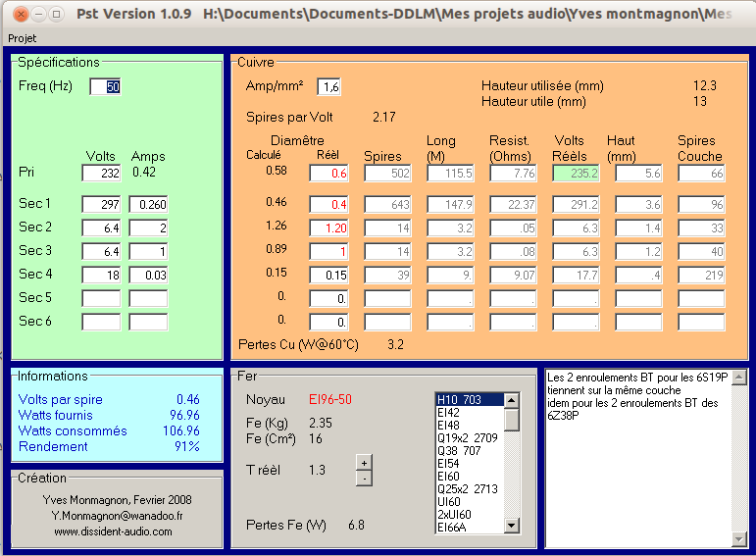Click the Spires Couche field showing 66

701,174
